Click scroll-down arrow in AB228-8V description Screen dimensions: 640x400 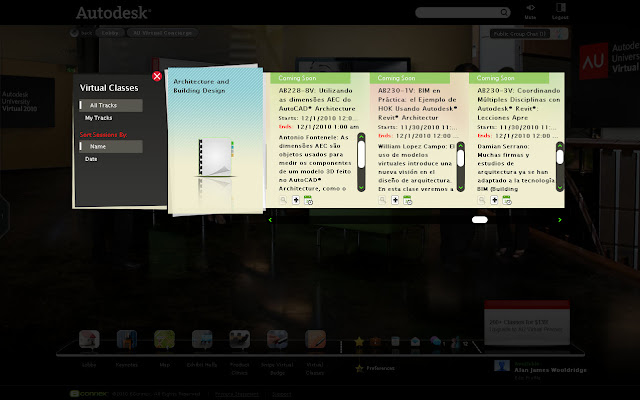tap(361, 187)
